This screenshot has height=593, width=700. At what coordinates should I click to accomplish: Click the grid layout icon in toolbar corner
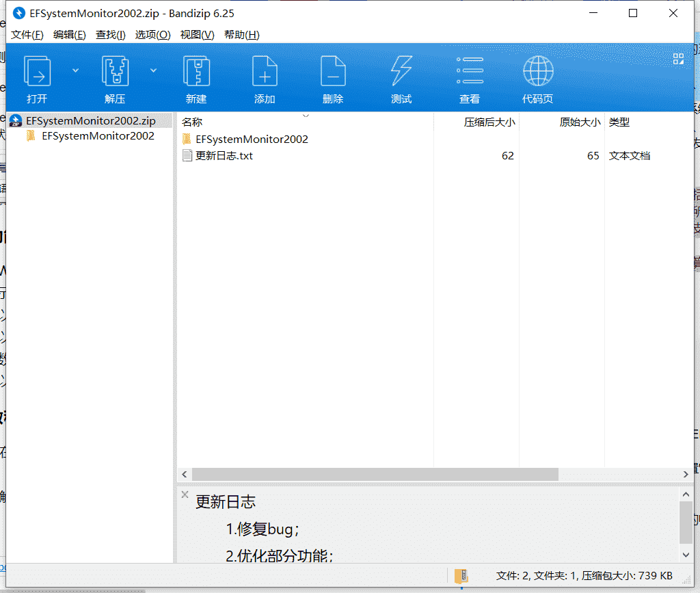click(678, 59)
